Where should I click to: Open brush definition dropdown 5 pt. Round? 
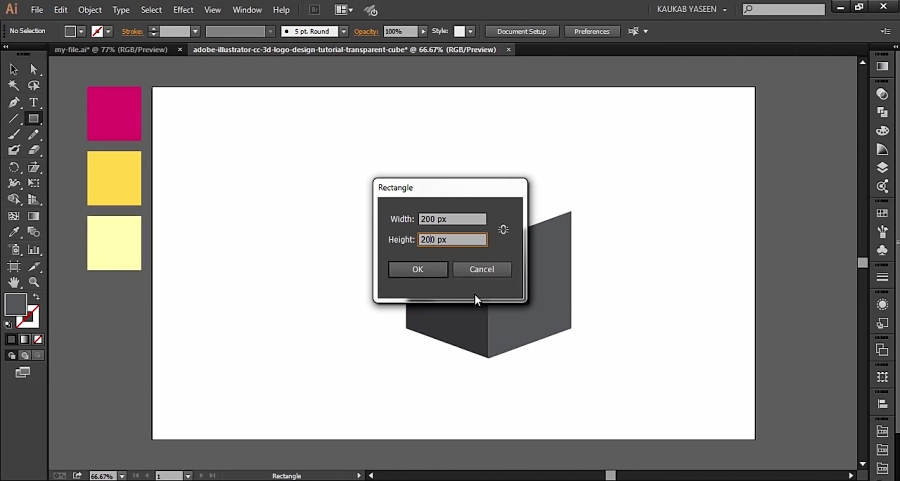(x=344, y=32)
